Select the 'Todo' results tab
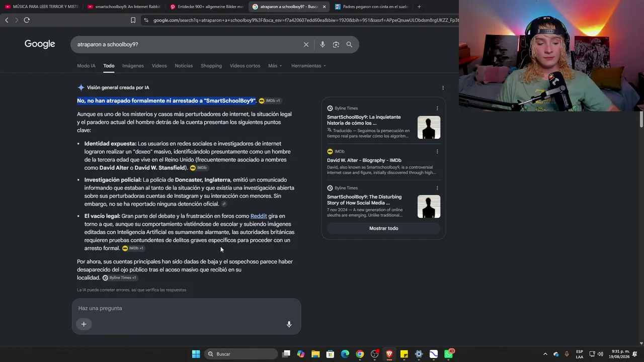The image size is (644, 362). coord(109,66)
